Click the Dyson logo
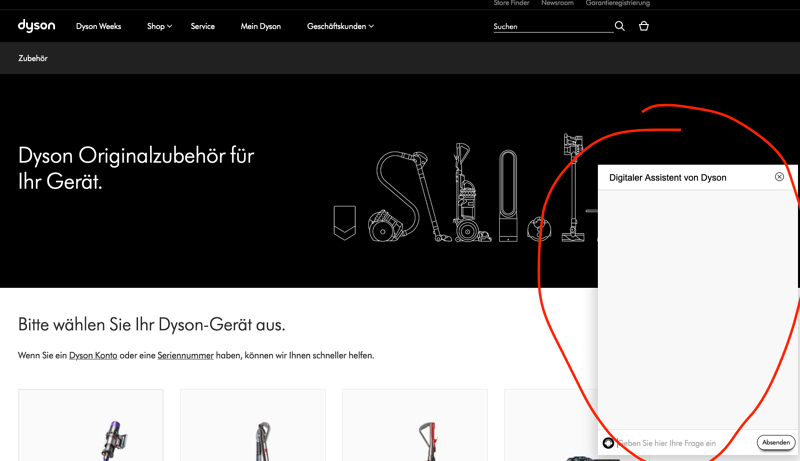Screen dimensions: 800x461 36,25
